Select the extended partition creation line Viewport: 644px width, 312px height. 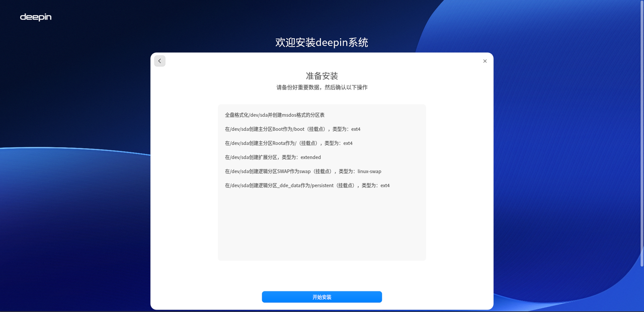273,158
